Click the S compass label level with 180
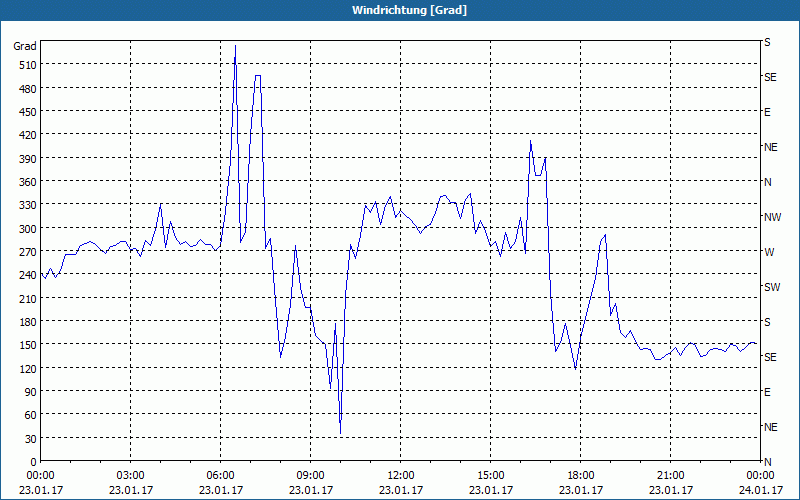This screenshot has width=800, height=500. click(x=767, y=322)
